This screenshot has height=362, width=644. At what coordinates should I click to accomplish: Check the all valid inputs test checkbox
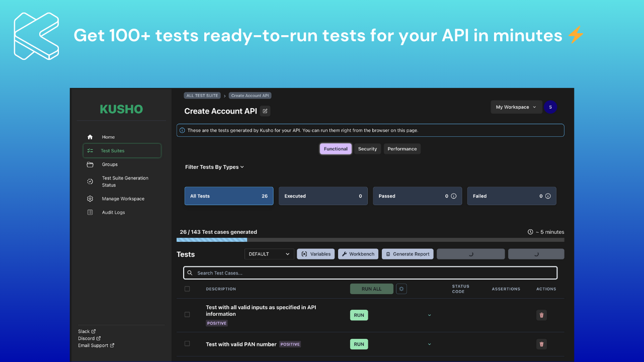tap(187, 314)
